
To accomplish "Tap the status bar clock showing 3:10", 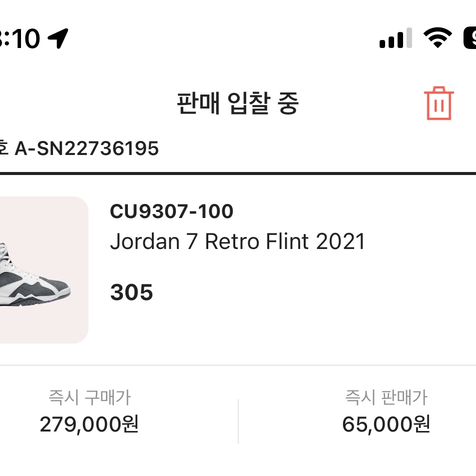I will pyautogui.click(x=20, y=38).
